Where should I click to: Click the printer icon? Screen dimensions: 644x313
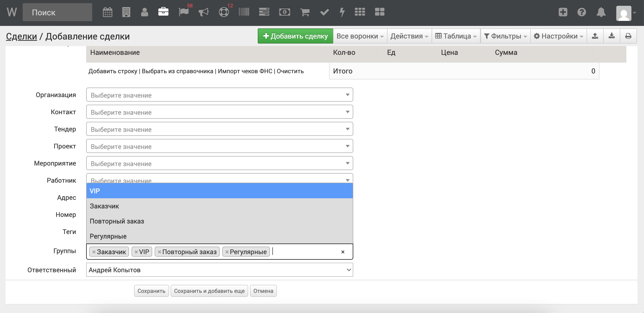click(628, 36)
